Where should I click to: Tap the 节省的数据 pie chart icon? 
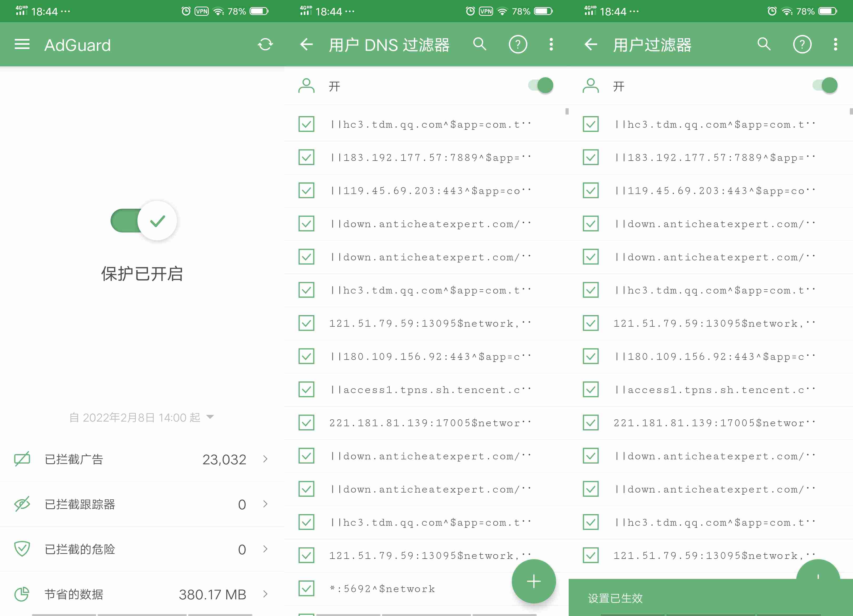point(22,594)
